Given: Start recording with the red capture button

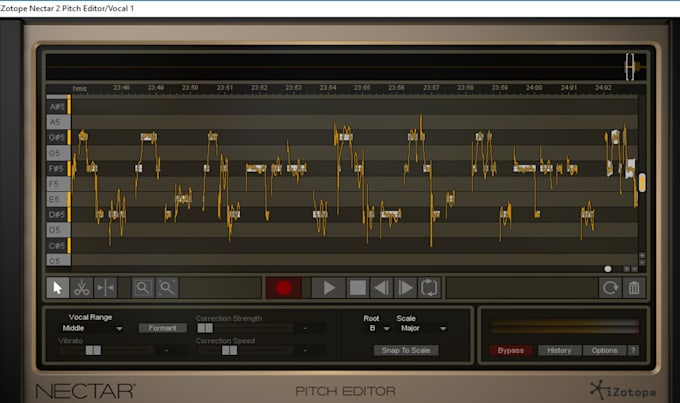Looking at the screenshot, I should coord(284,288).
